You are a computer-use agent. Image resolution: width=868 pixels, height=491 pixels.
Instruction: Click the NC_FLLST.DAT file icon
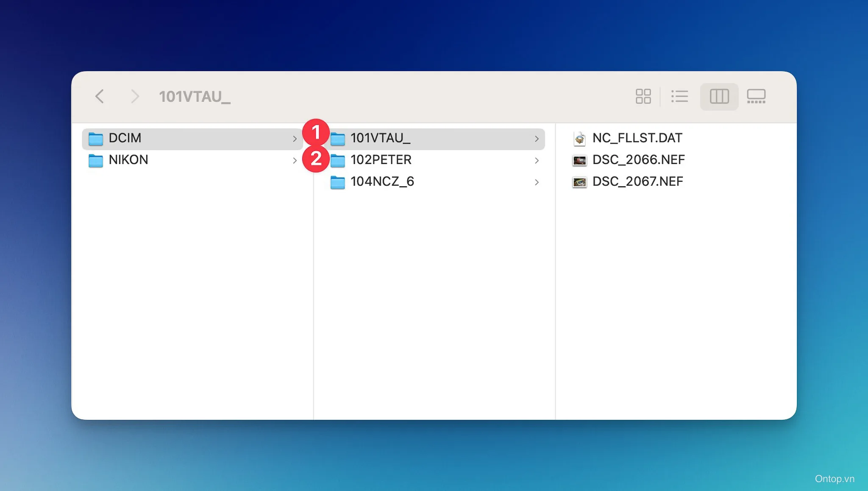click(579, 138)
